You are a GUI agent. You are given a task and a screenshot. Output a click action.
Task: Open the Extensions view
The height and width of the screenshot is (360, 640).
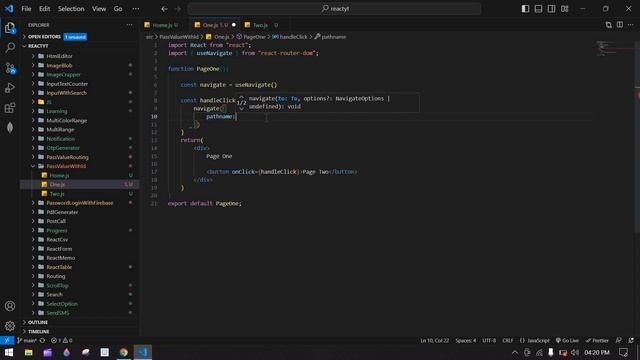pos(10,108)
